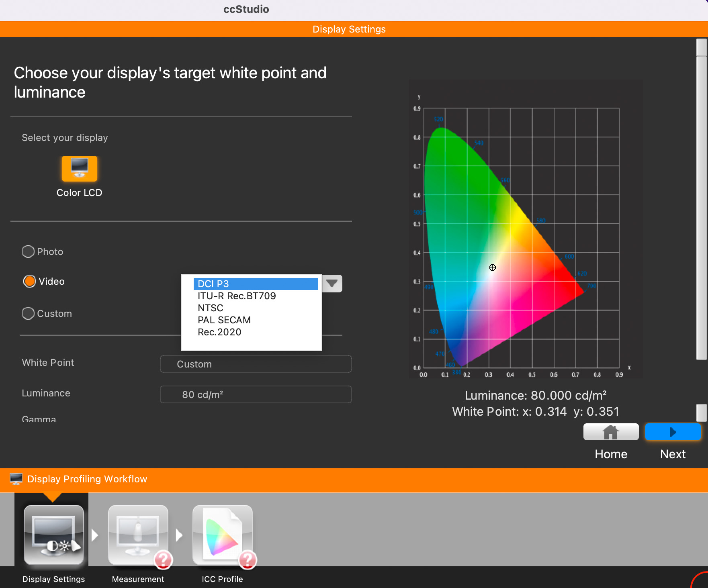Click the white point crosshair marker on chart
The height and width of the screenshot is (588, 708).
[493, 267]
